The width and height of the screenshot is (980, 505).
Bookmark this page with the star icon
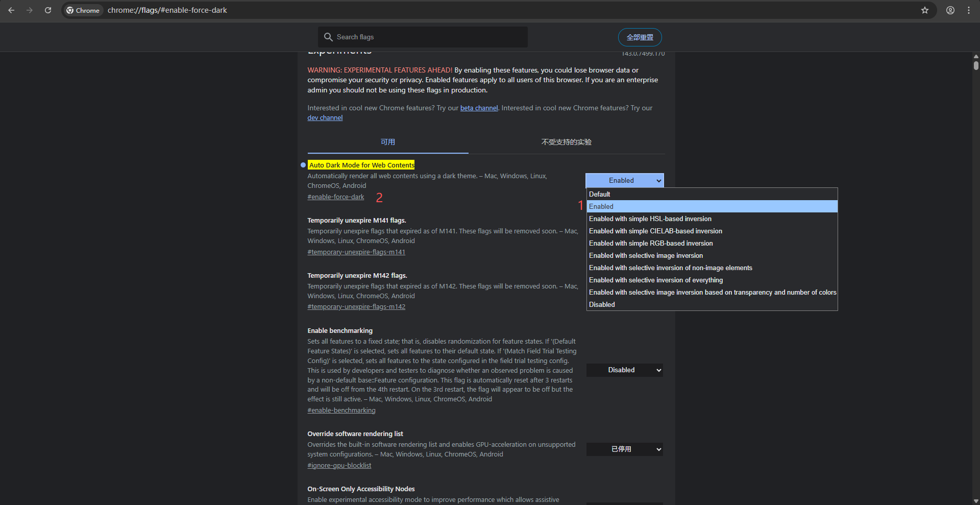pos(925,10)
